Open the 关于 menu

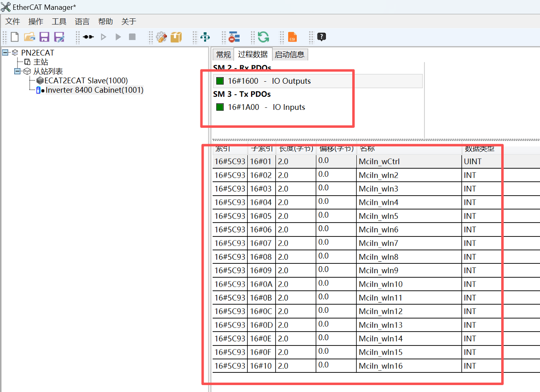click(x=129, y=22)
